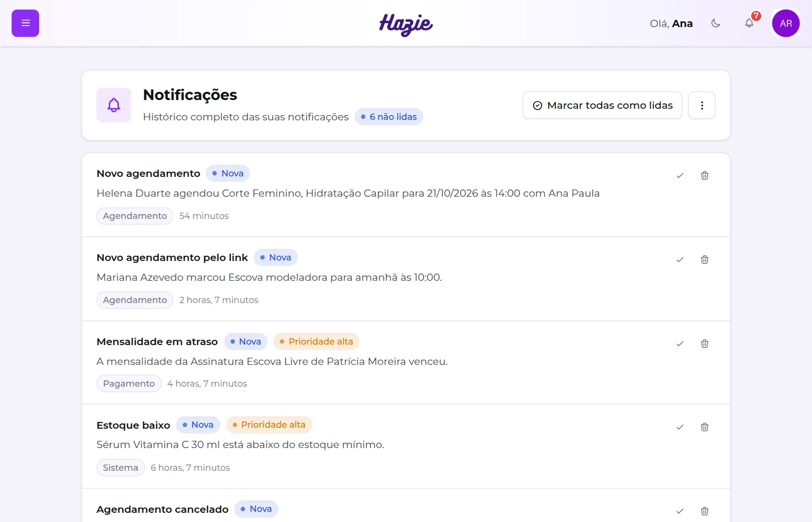The height and width of the screenshot is (522, 812).
Task: Open the Novo agendamento notification title
Action: (x=148, y=174)
